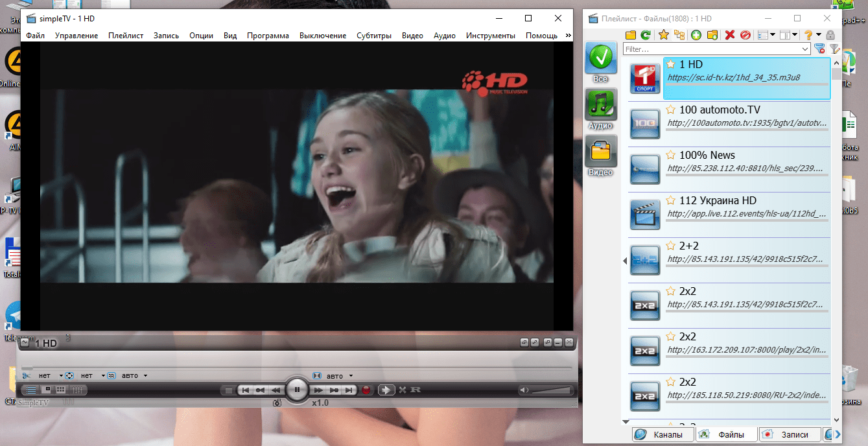Click the graph icon beside 1 HD title

(25, 342)
